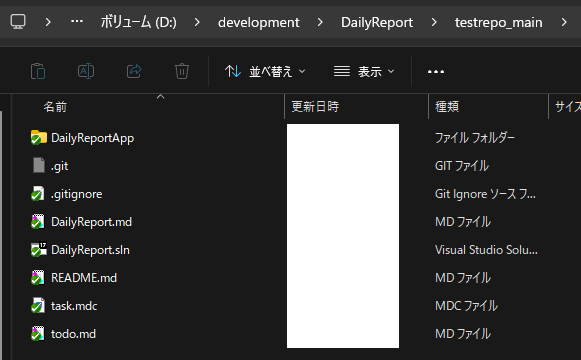Screen dimensions: 581x360
Task: Select the README.md file name
Action: point(84,278)
